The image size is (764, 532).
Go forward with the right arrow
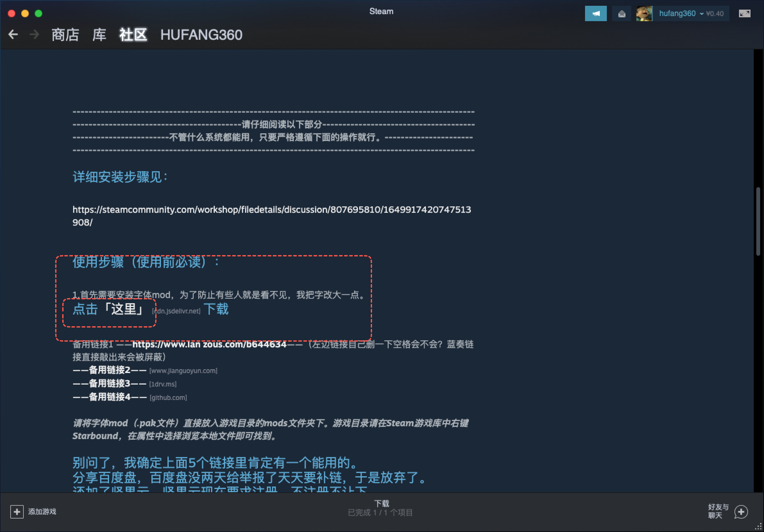(34, 35)
